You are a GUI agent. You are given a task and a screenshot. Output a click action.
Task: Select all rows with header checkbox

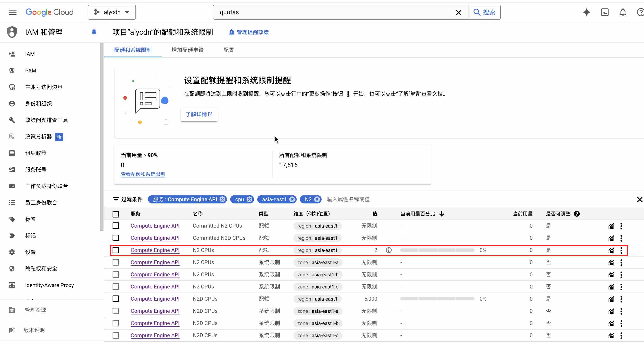116,214
